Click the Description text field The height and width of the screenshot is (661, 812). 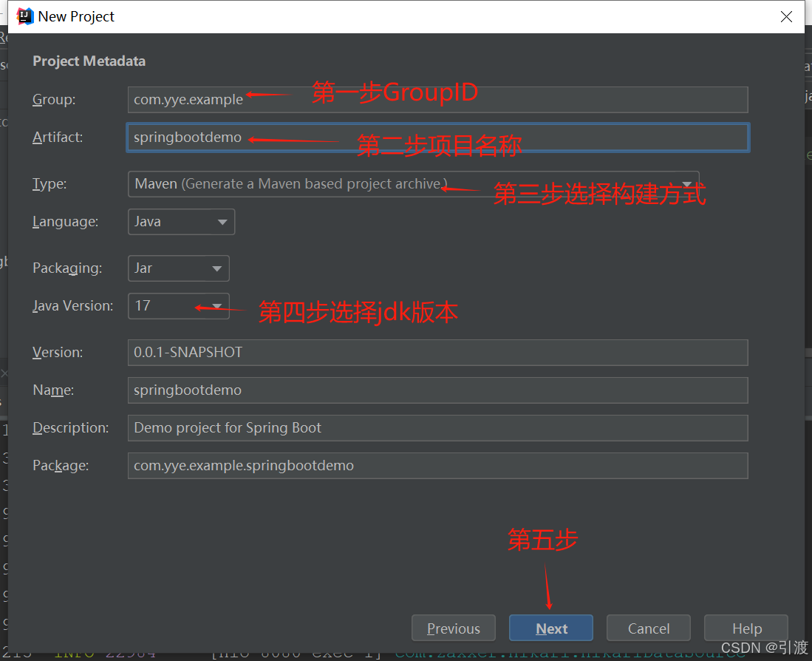point(437,428)
